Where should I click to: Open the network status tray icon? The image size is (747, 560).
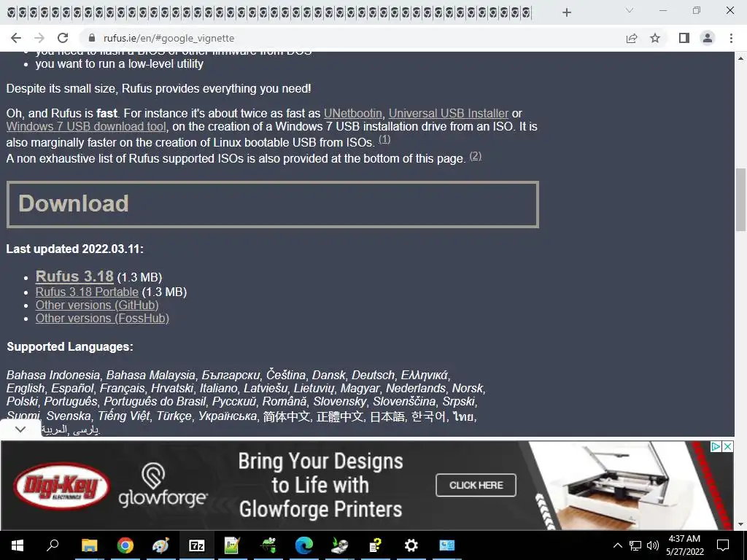635,545
